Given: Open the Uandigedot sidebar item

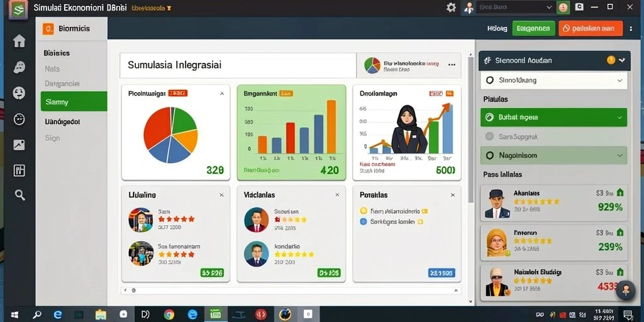Looking at the screenshot, I should pos(62,122).
